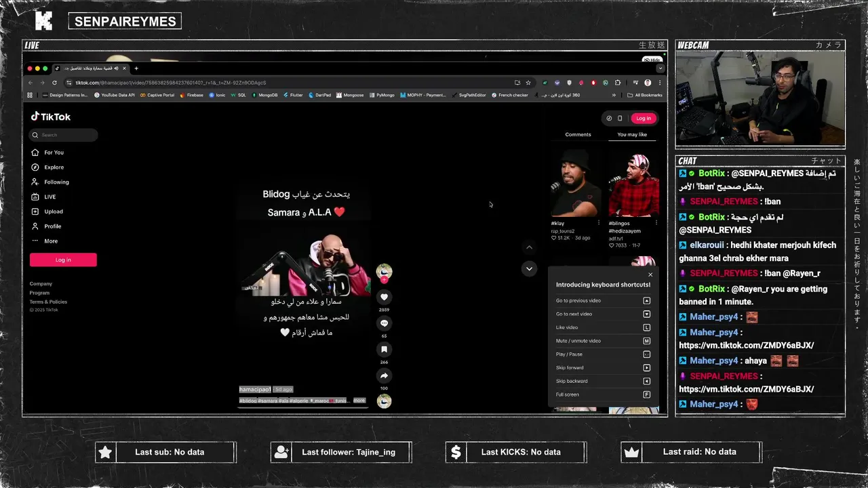This screenshot has width=868, height=488.
Task: Open the Following feed
Action: [51, 182]
